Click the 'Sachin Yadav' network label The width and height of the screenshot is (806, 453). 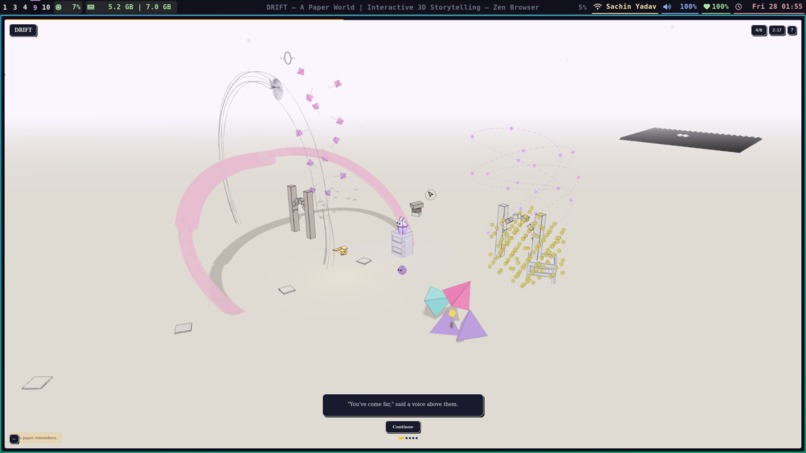[x=631, y=7]
